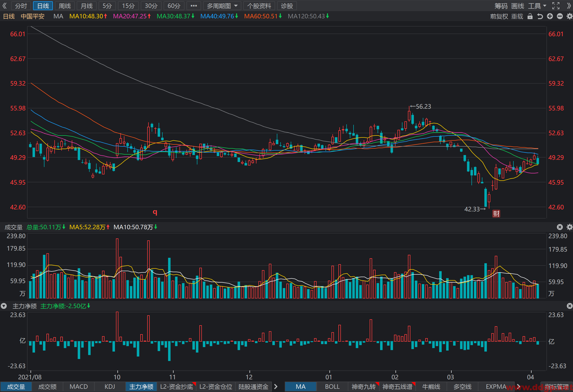The height and width of the screenshot is (392, 573).
Task: Select the 60分 period
Action: point(174,6)
